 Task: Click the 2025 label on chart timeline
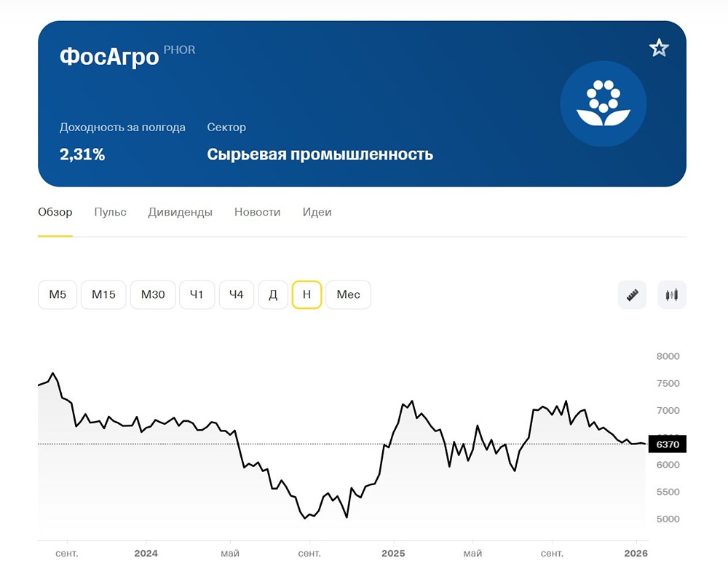point(393,553)
